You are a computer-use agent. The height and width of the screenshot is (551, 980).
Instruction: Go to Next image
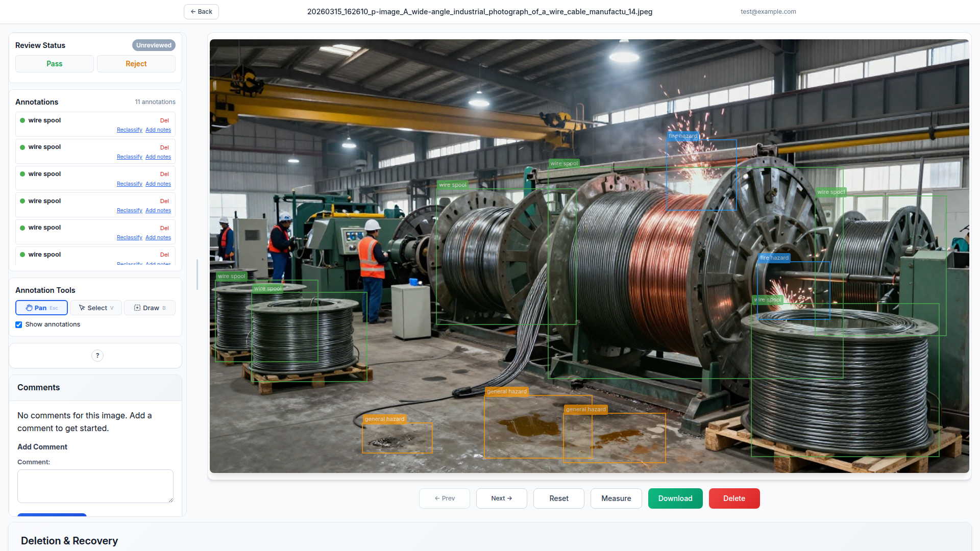coord(501,498)
